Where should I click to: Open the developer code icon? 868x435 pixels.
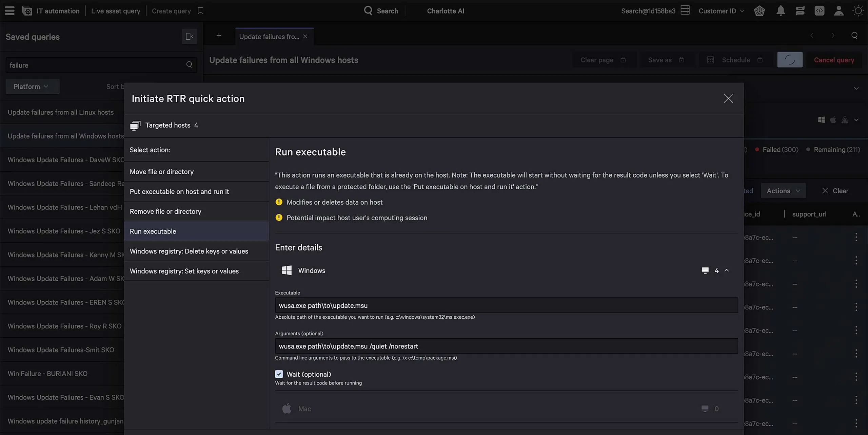820,11
